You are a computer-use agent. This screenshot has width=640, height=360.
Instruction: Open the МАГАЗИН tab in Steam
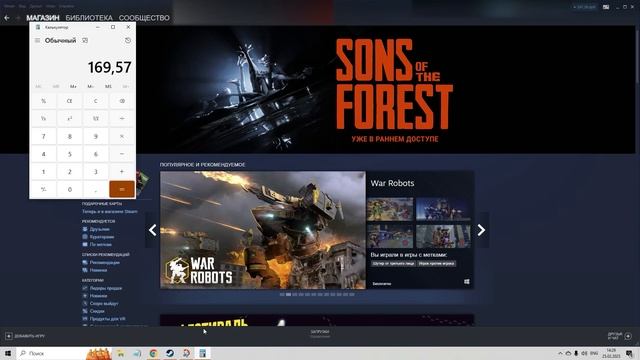(x=43, y=18)
